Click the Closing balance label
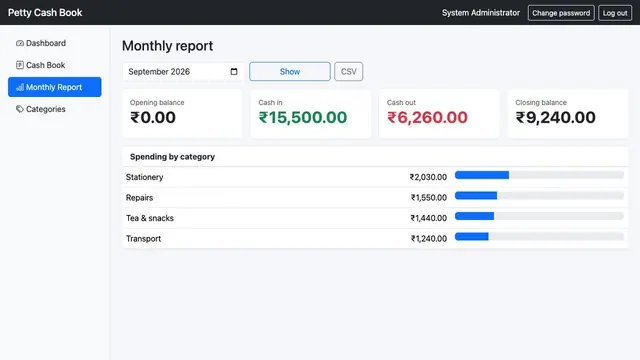The image size is (640, 360). click(541, 102)
